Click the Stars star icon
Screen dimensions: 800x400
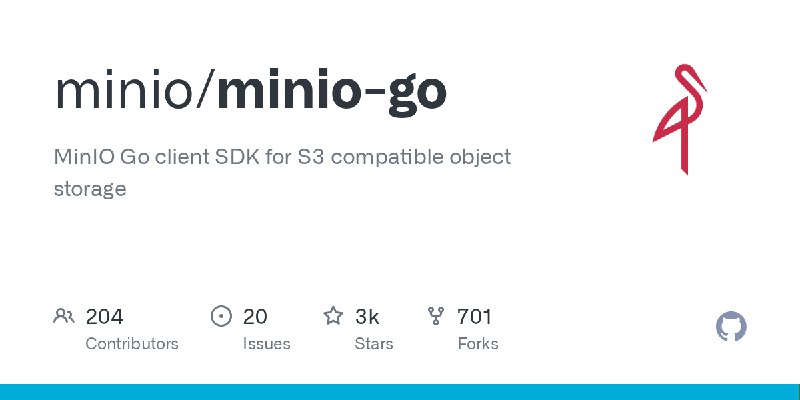tap(333, 317)
